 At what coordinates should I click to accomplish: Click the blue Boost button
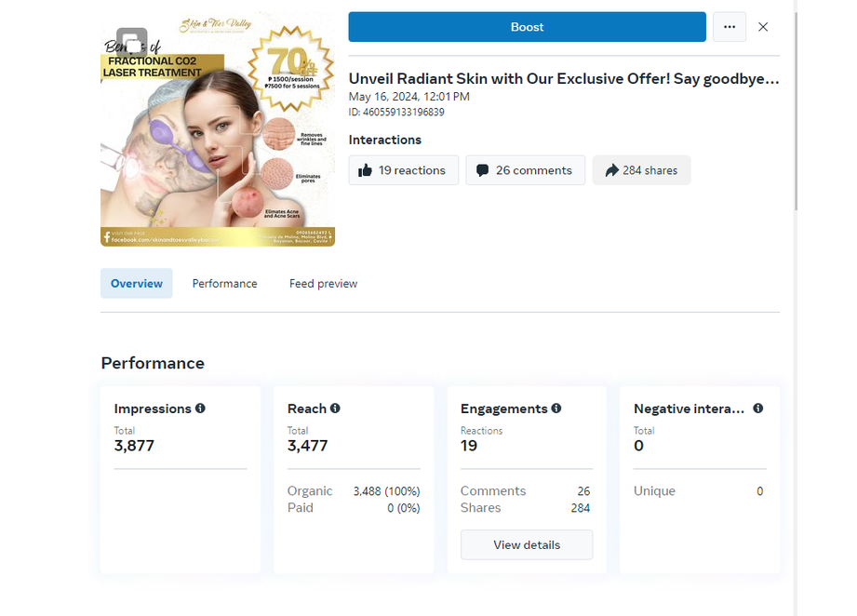[x=527, y=27]
